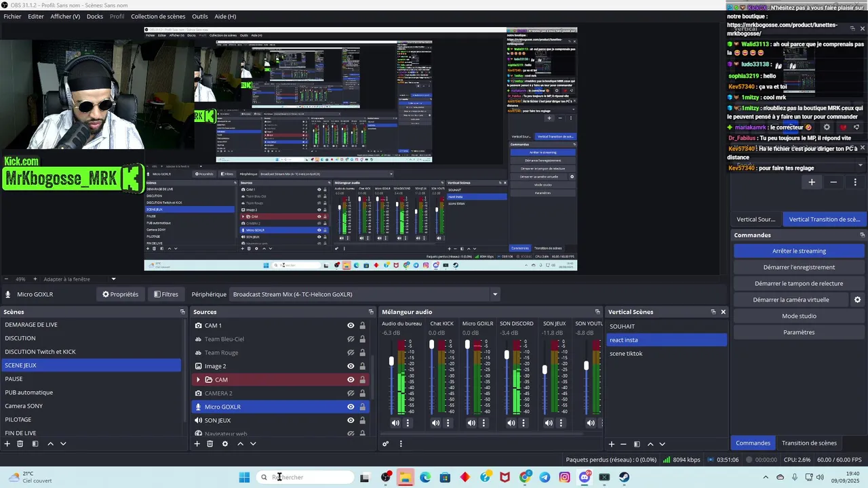The width and height of the screenshot is (868, 488).
Task: Adjust SON JEUX volume fader
Action: [545, 370]
